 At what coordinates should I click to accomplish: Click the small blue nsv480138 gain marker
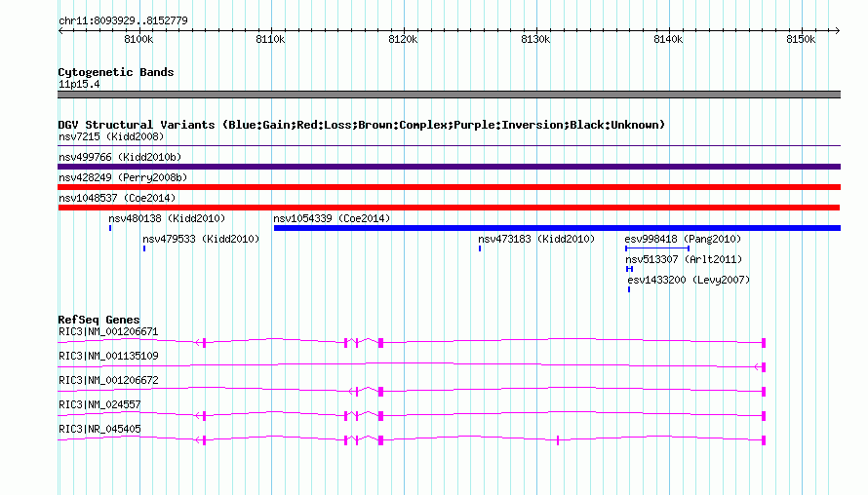click(110, 228)
